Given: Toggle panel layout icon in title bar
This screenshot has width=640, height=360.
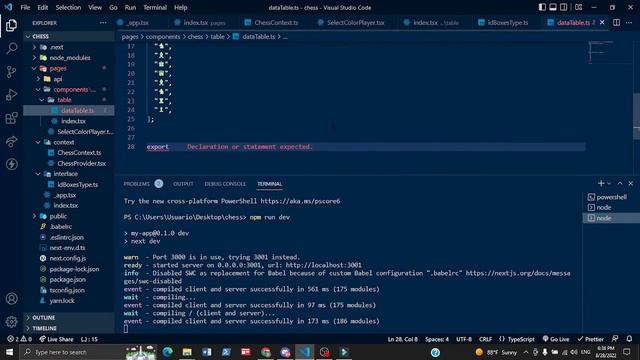Looking at the screenshot, I should [x=553, y=7].
